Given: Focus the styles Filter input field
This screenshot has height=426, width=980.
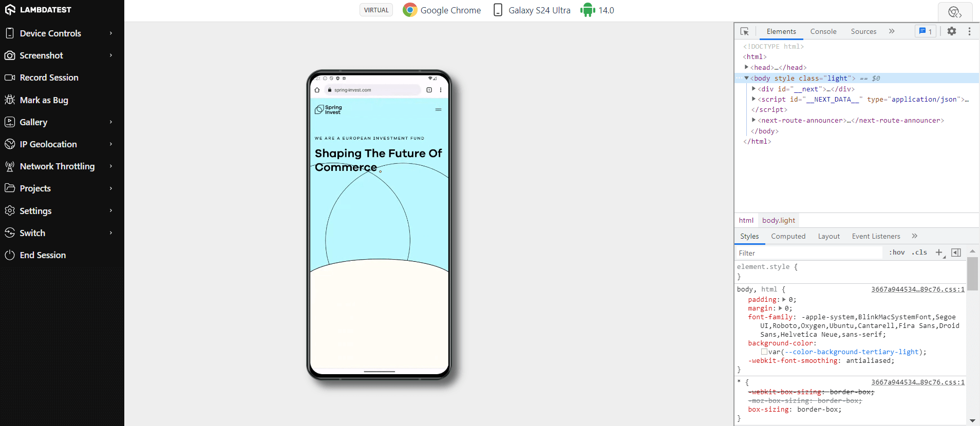Looking at the screenshot, I should pyautogui.click(x=808, y=253).
